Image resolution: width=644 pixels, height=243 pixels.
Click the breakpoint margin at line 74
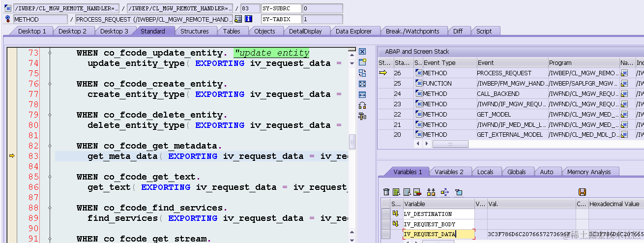(x=12, y=63)
